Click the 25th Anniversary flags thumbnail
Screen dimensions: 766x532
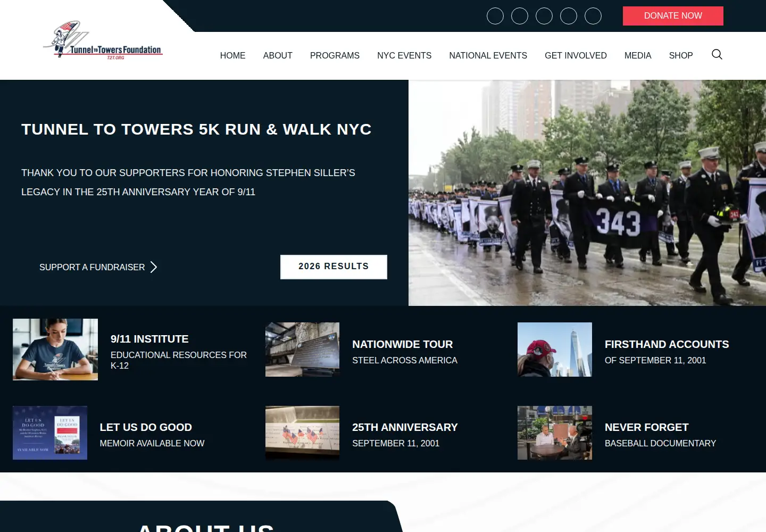click(x=302, y=433)
